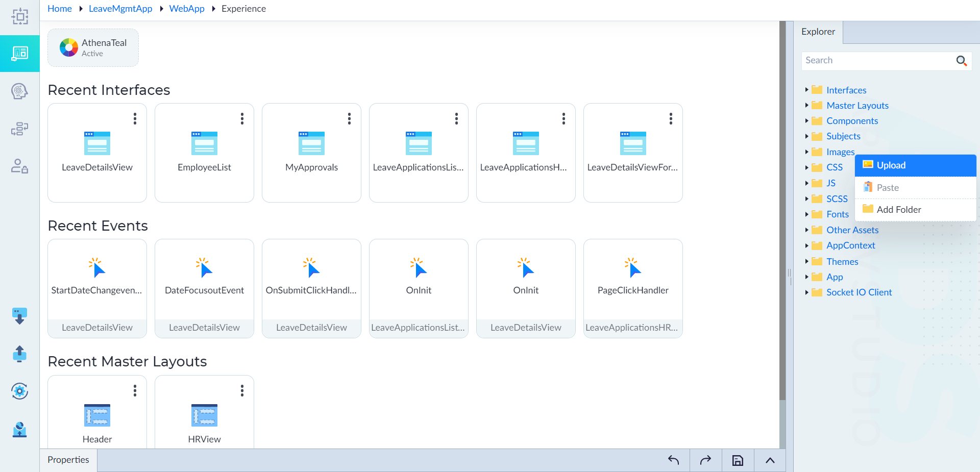
Task: Open the three-dot menu on LeaveDetailsView card
Action: tap(135, 118)
